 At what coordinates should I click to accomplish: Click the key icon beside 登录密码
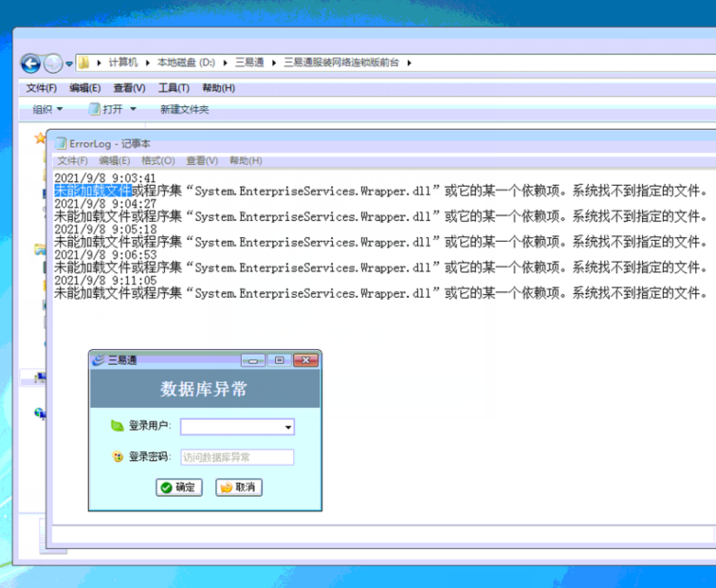tap(118, 456)
